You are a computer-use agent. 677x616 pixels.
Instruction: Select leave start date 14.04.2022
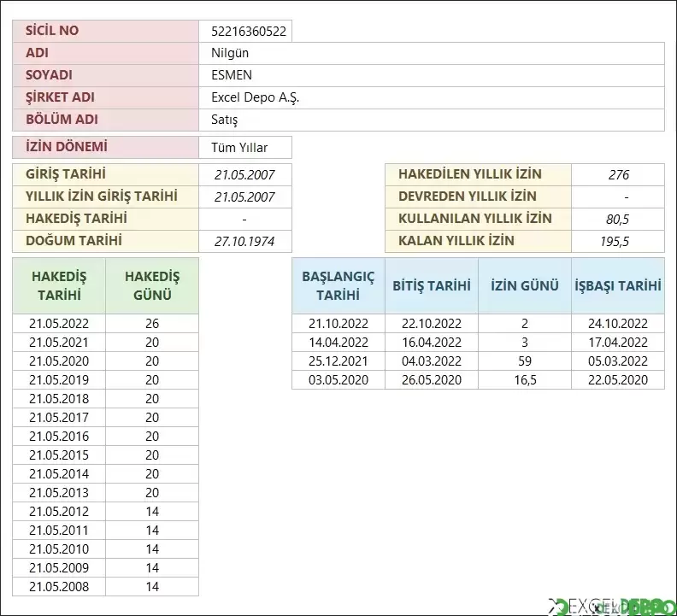338,343
